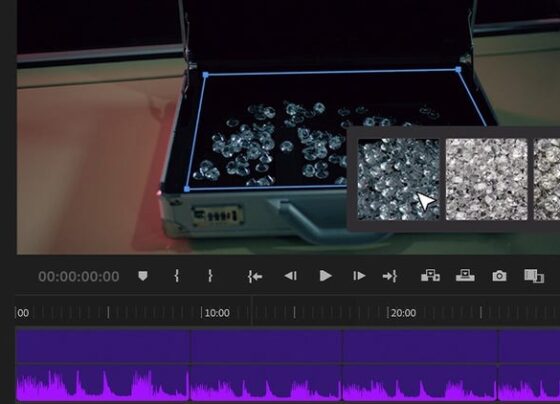
Task: Click the Comparison View icon
Action: coord(534,276)
